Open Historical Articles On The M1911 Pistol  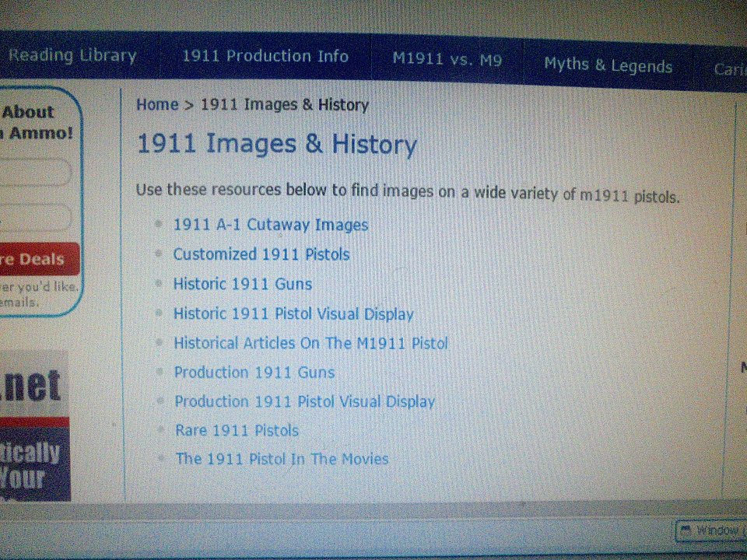[310, 343]
